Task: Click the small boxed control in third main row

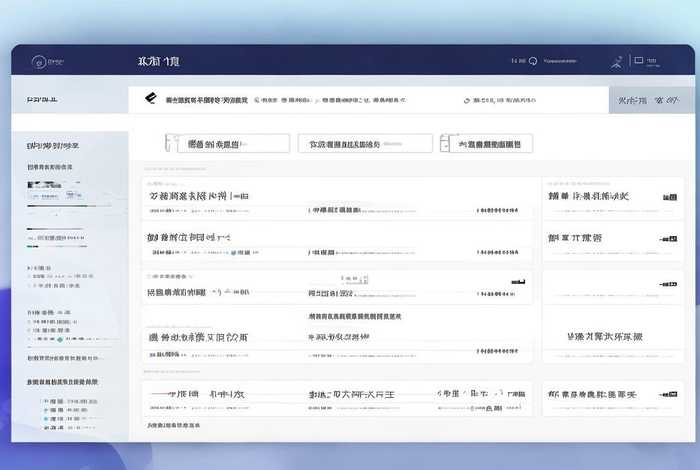Action: [354, 279]
